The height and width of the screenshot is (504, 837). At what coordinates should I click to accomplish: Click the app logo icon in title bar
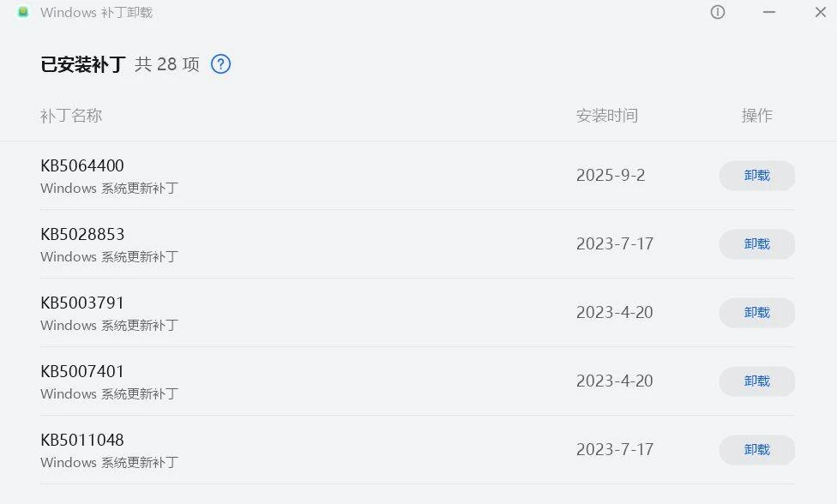(x=23, y=12)
